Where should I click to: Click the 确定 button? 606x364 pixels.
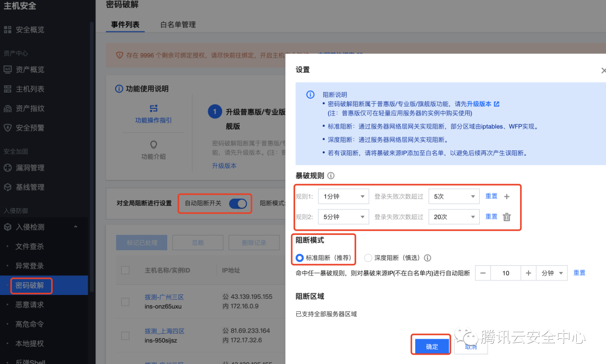(431, 346)
